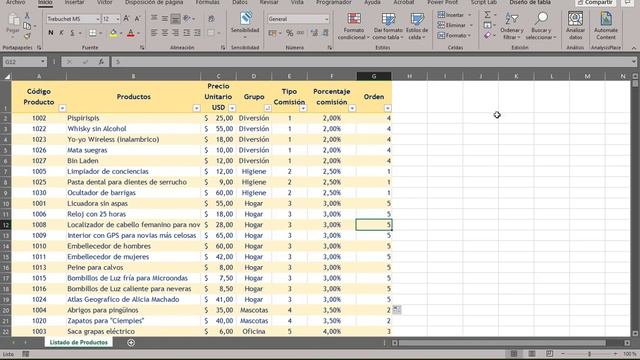Click the Eliminar cells icon
This screenshot has width=640, height=360.
coord(441,25)
